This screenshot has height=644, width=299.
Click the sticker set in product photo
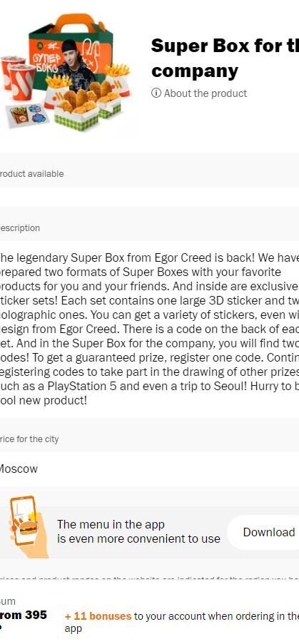coord(28,115)
